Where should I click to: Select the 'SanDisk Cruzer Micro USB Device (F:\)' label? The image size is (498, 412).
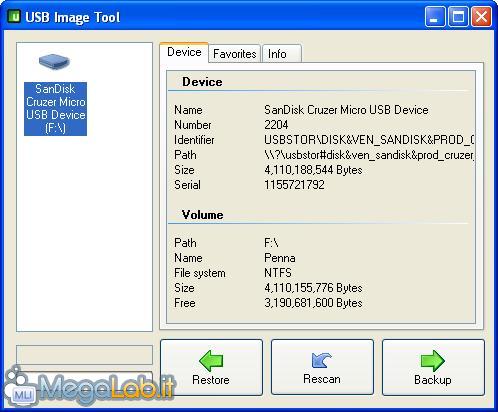click(x=55, y=109)
